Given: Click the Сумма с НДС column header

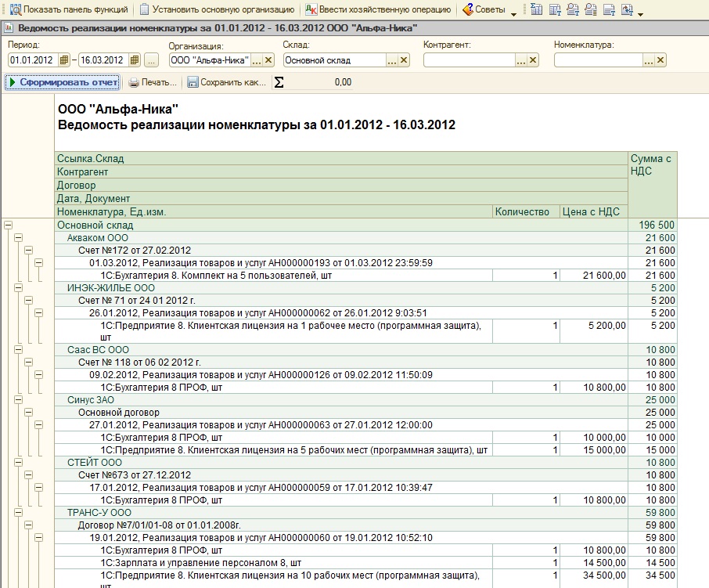Looking at the screenshot, I should pos(653,185).
